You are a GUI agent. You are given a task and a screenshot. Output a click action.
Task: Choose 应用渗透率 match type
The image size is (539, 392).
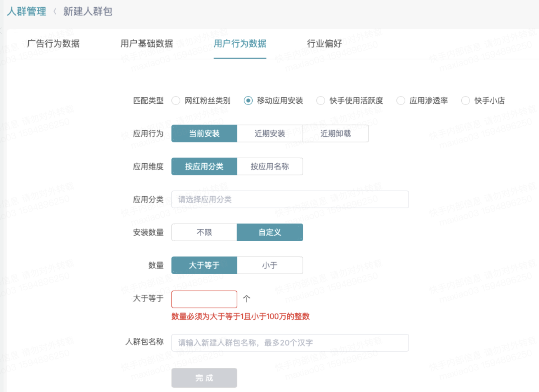point(401,100)
